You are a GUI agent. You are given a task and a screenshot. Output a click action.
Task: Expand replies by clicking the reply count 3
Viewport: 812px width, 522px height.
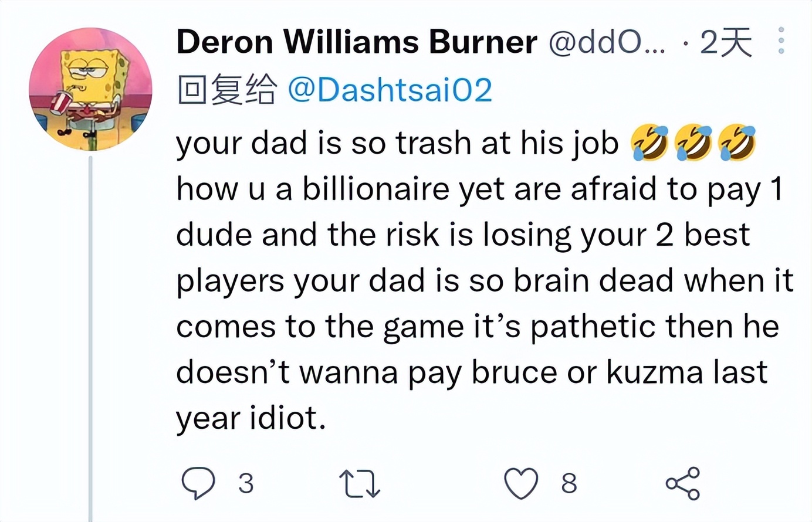[246, 483]
